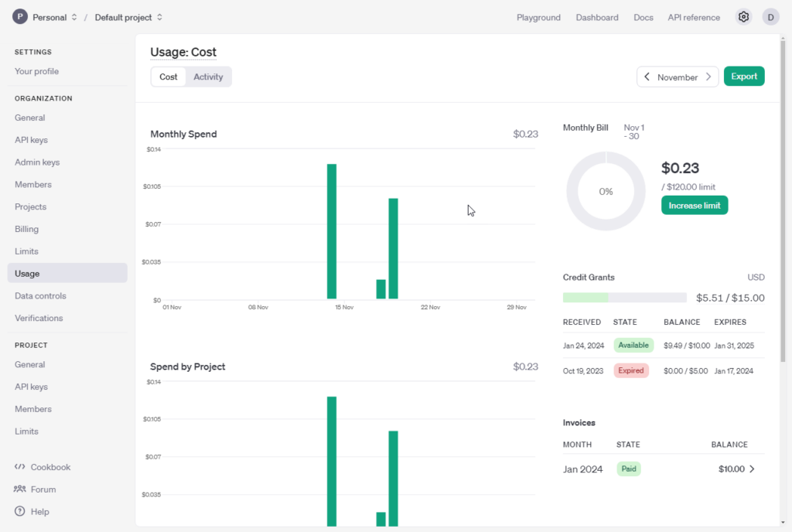
Task: Click the Export button
Action: pyautogui.click(x=744, y=77)
